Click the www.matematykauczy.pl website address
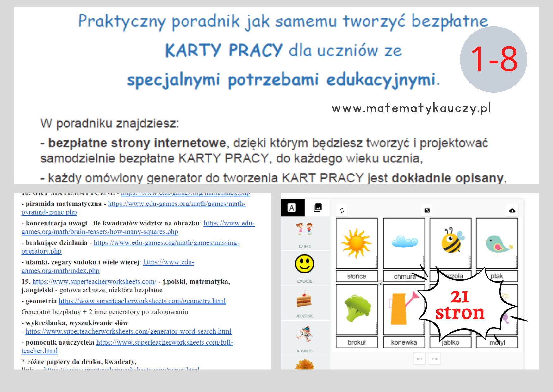The image size is (553, 392). point(411,108)
